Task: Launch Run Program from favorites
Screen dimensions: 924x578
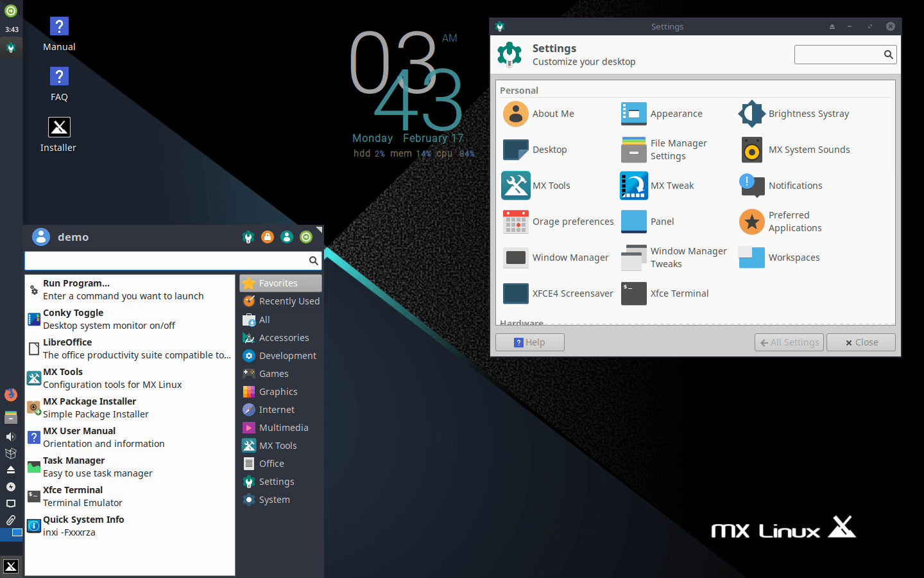Action: click(130, 290)
